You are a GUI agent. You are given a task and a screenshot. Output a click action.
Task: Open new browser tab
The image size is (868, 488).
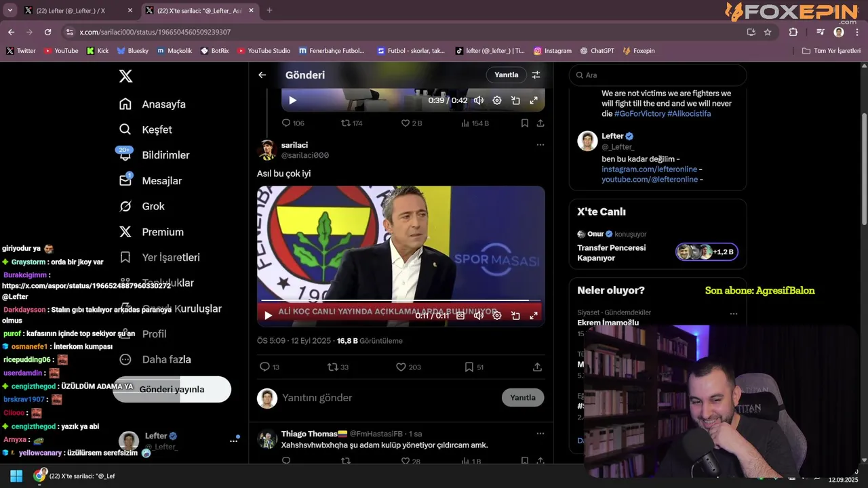[x=269, y=10]
